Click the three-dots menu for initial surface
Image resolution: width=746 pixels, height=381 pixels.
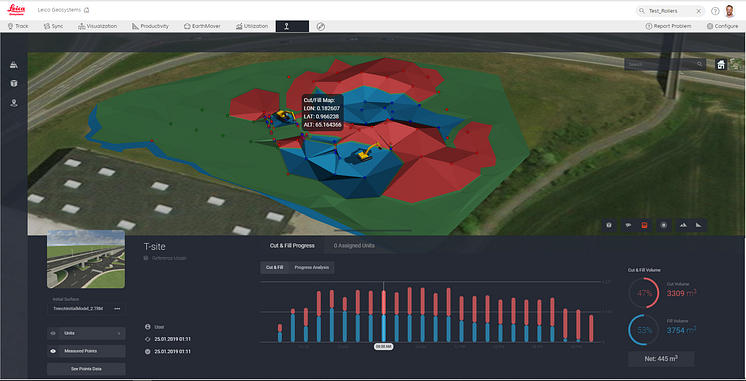coord(117,309)
